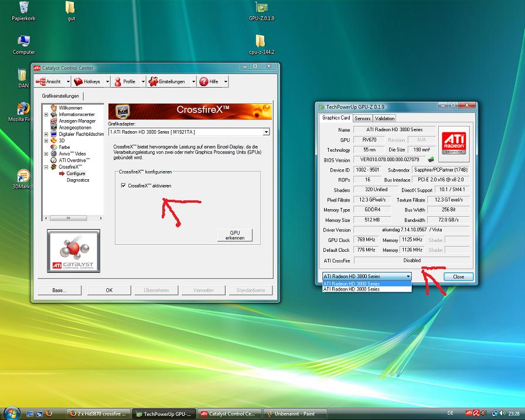
Task: Click the Übernehmen button
Action: tap(156, 290)
